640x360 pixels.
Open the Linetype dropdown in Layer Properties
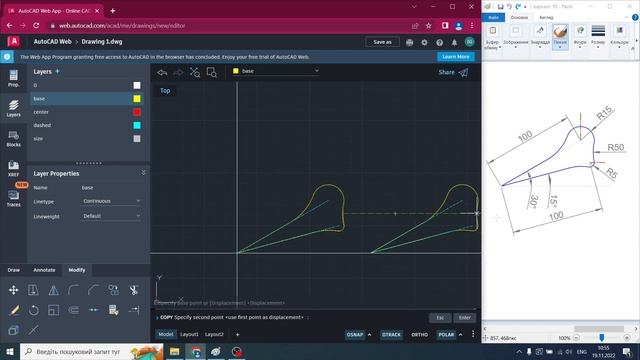coord(111,201)
